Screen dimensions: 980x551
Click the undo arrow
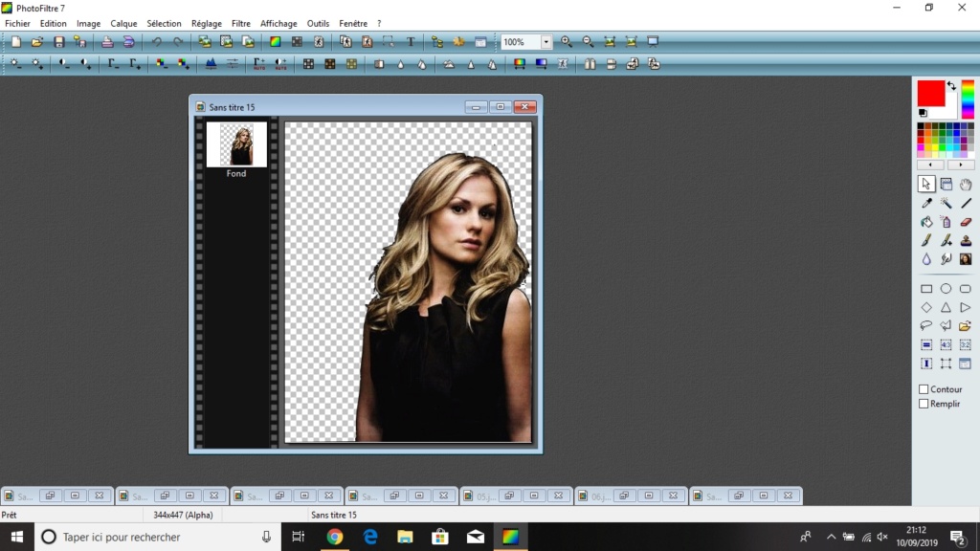[x=156, y=42]
